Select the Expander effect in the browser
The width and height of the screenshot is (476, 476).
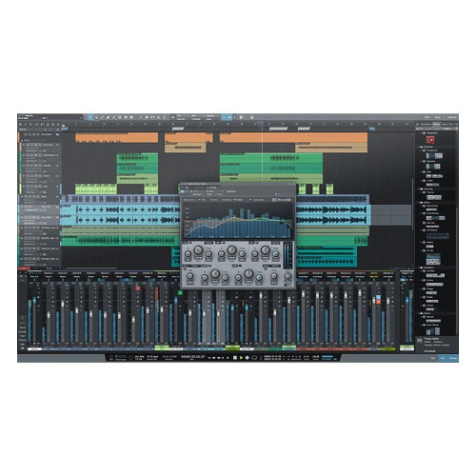click(430, 161)
